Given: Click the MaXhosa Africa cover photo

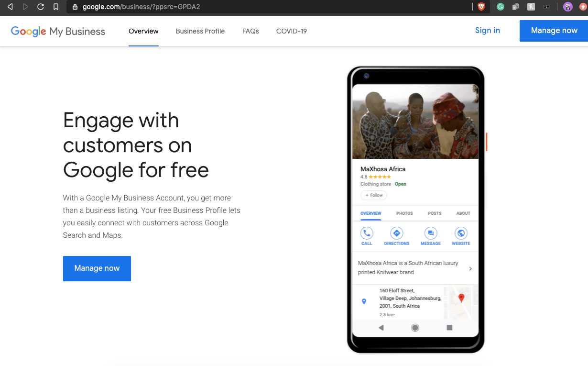Looking at the screenshot, I should 415,122.
